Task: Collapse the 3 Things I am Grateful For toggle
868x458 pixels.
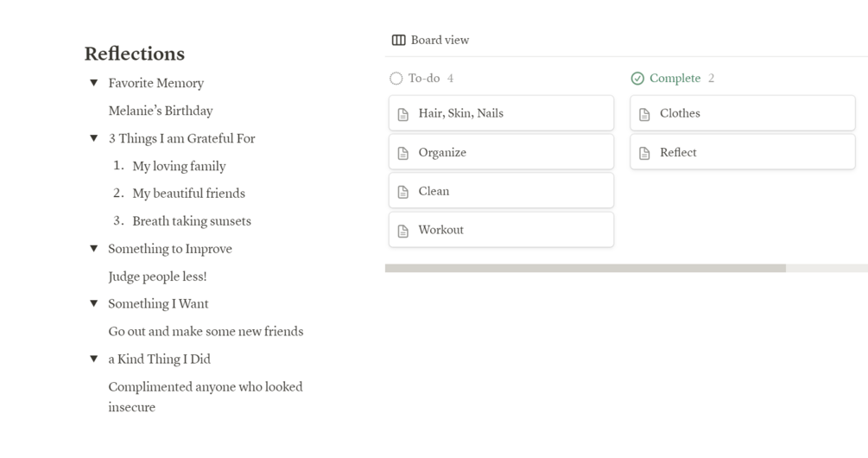Action: click(x=94, y=138)
